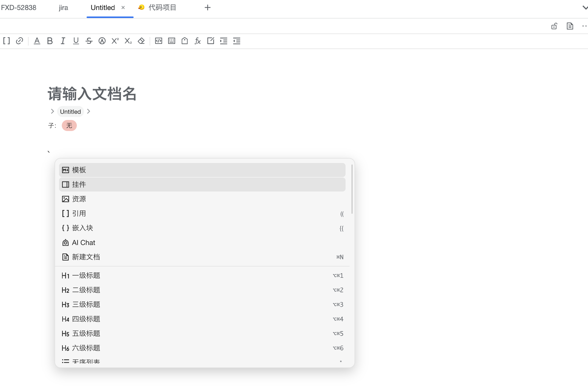Apply italic formatting

coord(63,41)
